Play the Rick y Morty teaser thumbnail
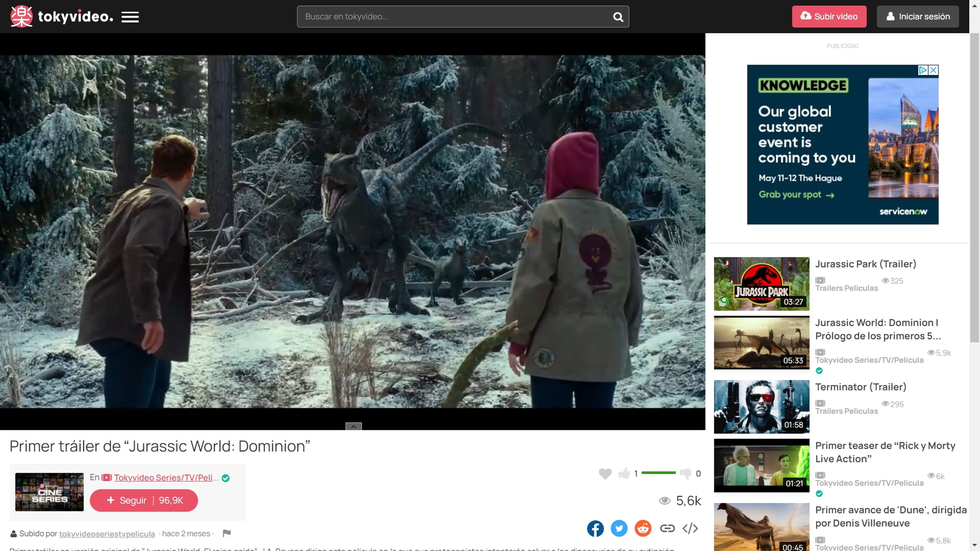 (x=761, y=465)
